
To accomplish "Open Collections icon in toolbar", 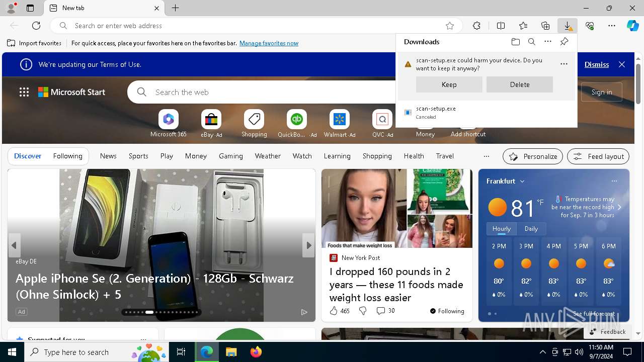I will point(545,26).
